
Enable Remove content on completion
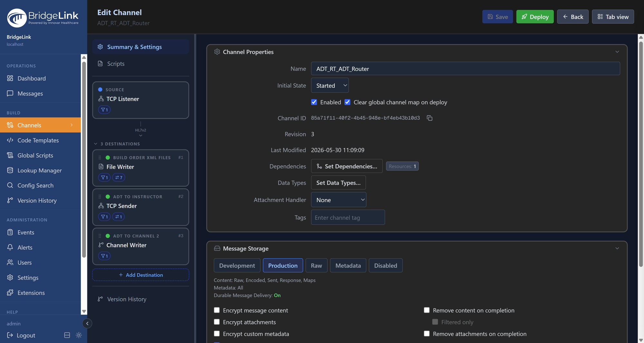[427, 310]
